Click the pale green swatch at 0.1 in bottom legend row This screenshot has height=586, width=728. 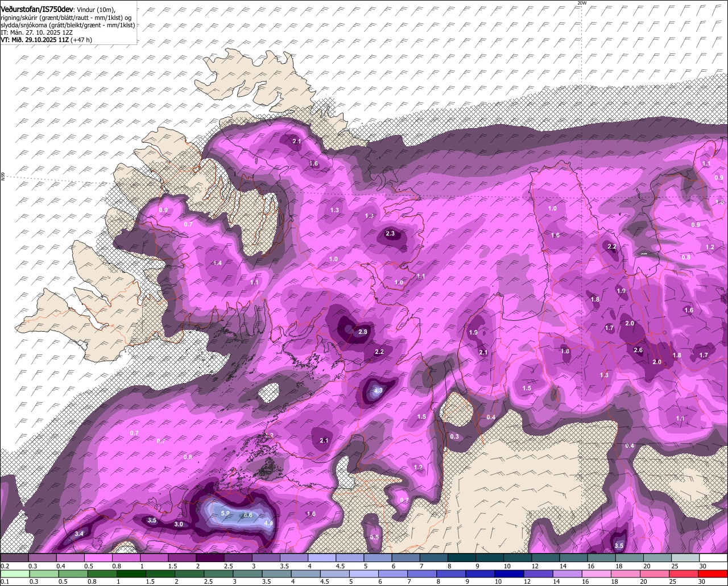click(x=14, y=573)
